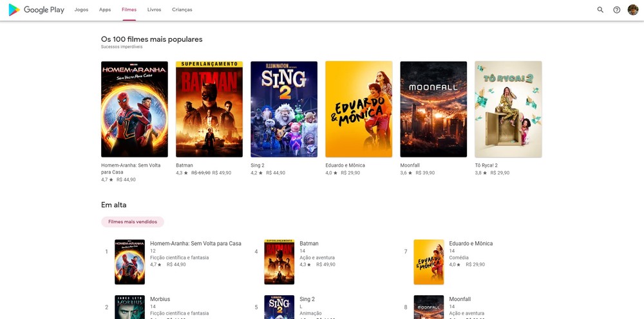Open the Apps tab

click(105, 10)
